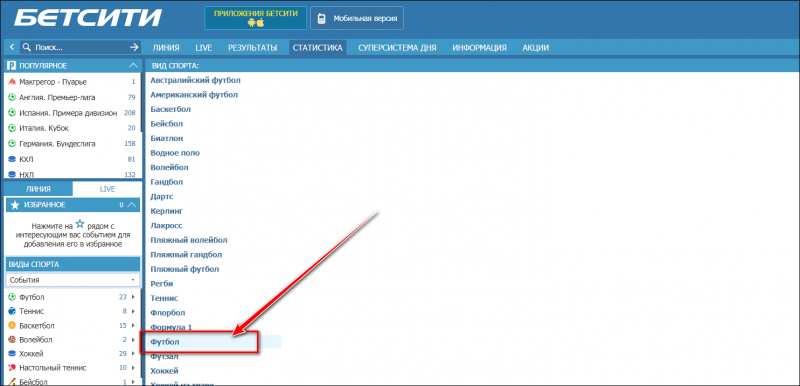Open the Информация menu
Image resolution: width=800 pixels, height=386 pixels.
pyautogui.click(x=479, y=48)
